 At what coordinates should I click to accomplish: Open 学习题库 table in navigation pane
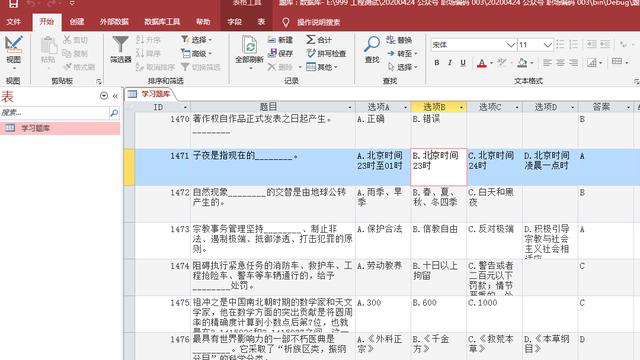tap(60, 128)
